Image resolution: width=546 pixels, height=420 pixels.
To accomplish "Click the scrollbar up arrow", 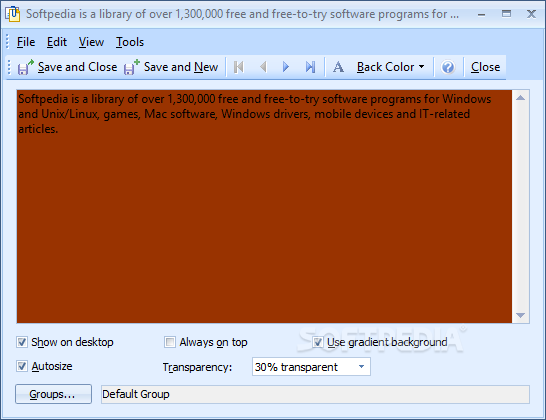I will (521, 98).
